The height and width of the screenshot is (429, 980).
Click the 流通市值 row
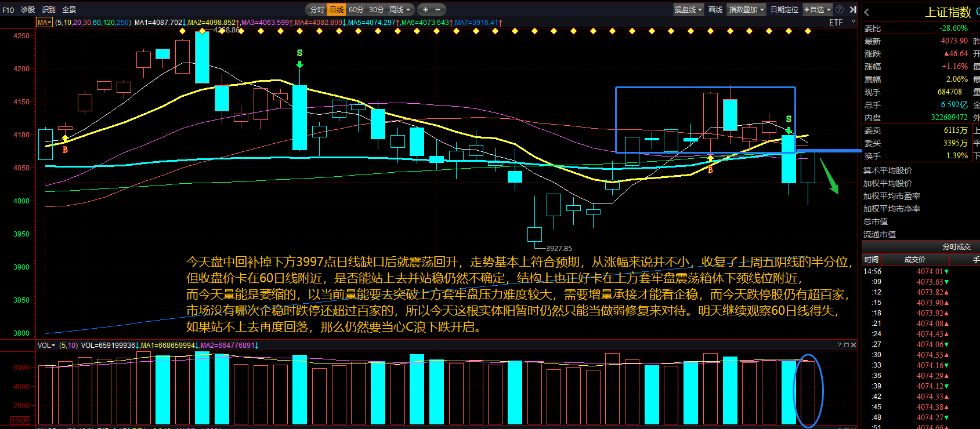click(921, 235)
